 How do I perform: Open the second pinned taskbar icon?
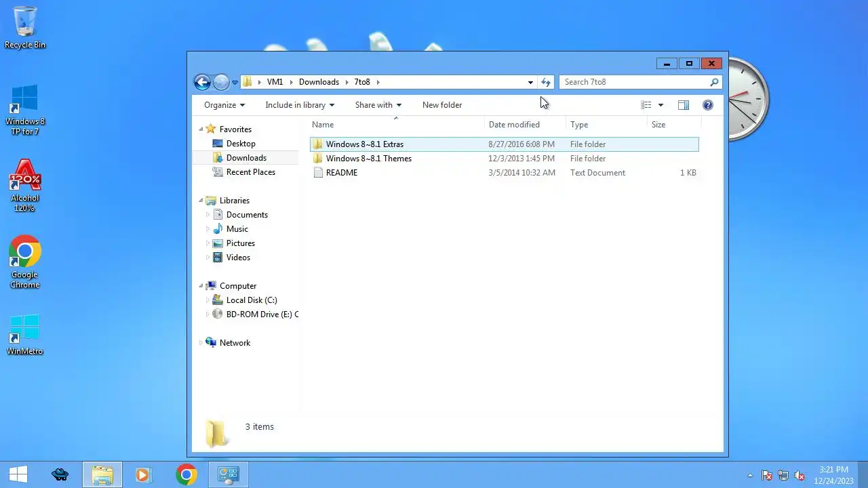60,474
